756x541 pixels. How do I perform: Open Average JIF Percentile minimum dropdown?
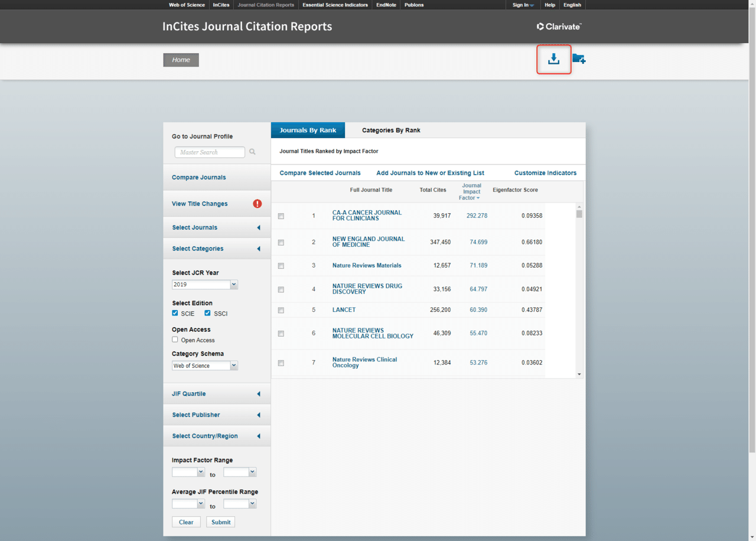point(188,504)
